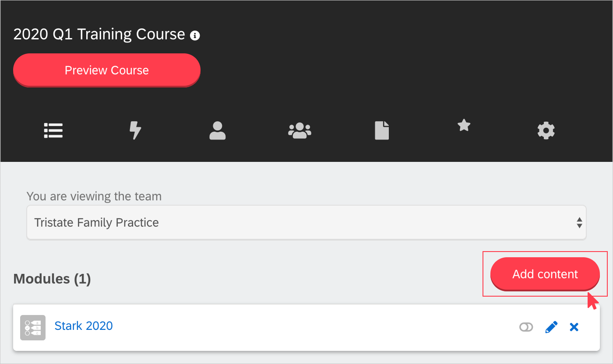This screenshot has width=613, height=364.
Task: Click the Stark 2020 quiz thumbnail icon
Action: (33, 328)
